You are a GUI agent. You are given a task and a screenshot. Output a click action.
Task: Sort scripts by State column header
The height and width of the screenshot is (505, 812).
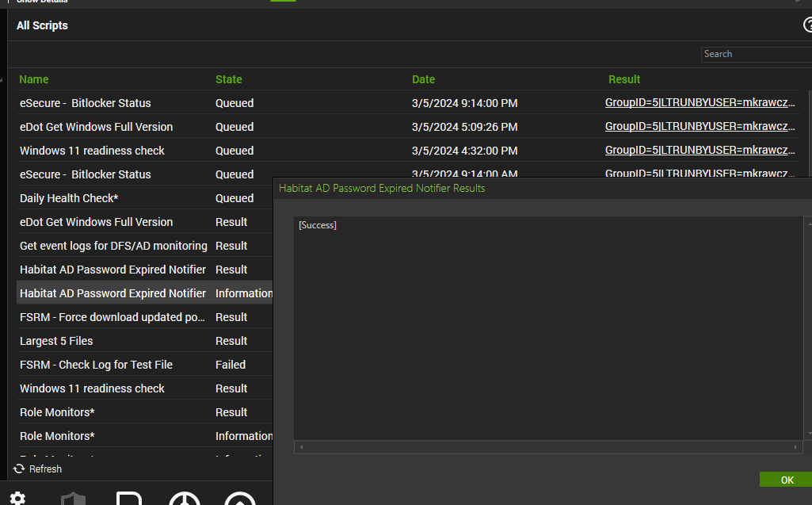pyautogui.click(x=229, y=79)
